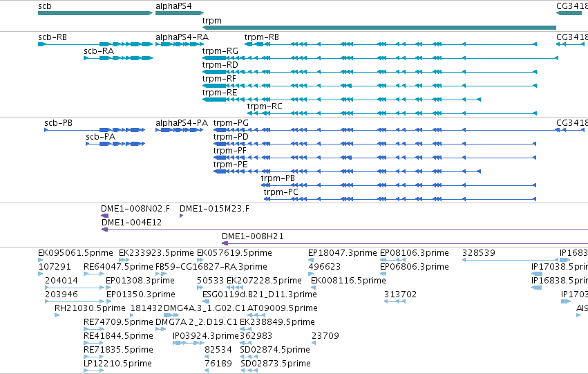The image size is (588, 374).
Task: Click the EK057619.5prime EST label
Action: pyautogui.click(x=234, y=253)
